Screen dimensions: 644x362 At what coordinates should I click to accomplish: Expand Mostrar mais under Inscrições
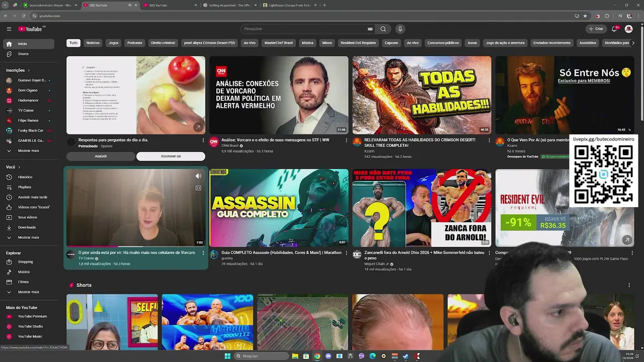click(28, 150)
